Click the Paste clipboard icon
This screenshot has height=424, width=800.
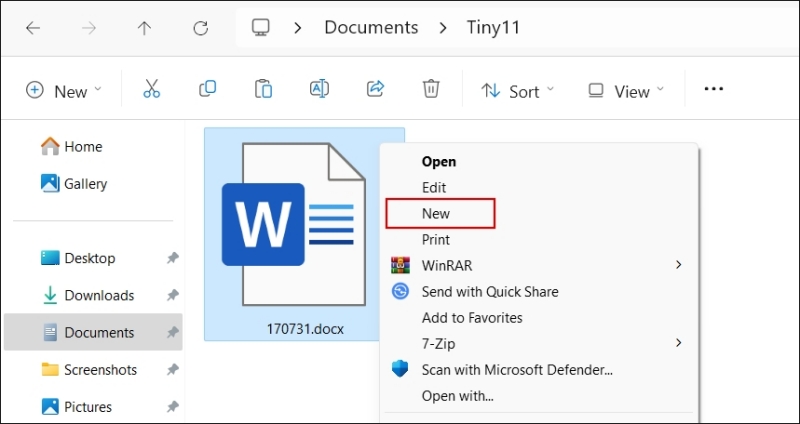(263, 89)
